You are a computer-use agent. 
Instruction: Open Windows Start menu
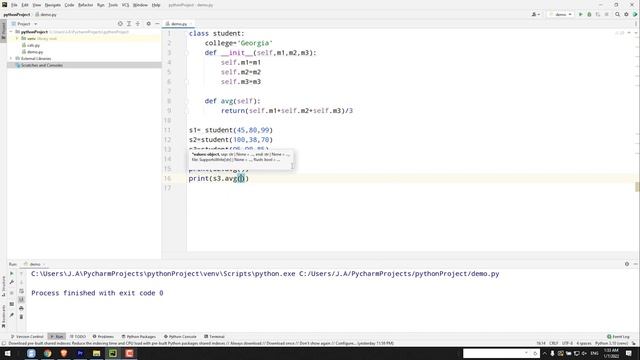pos(7,353)
